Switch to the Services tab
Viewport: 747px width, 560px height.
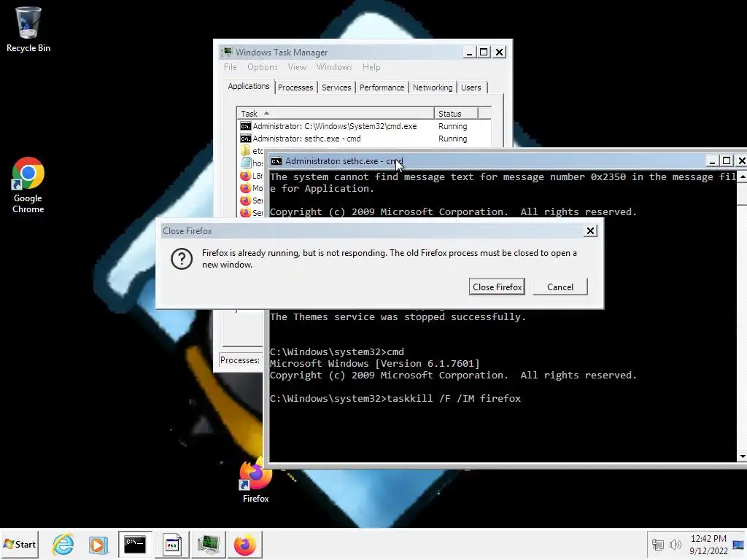(x=336, y=87)
